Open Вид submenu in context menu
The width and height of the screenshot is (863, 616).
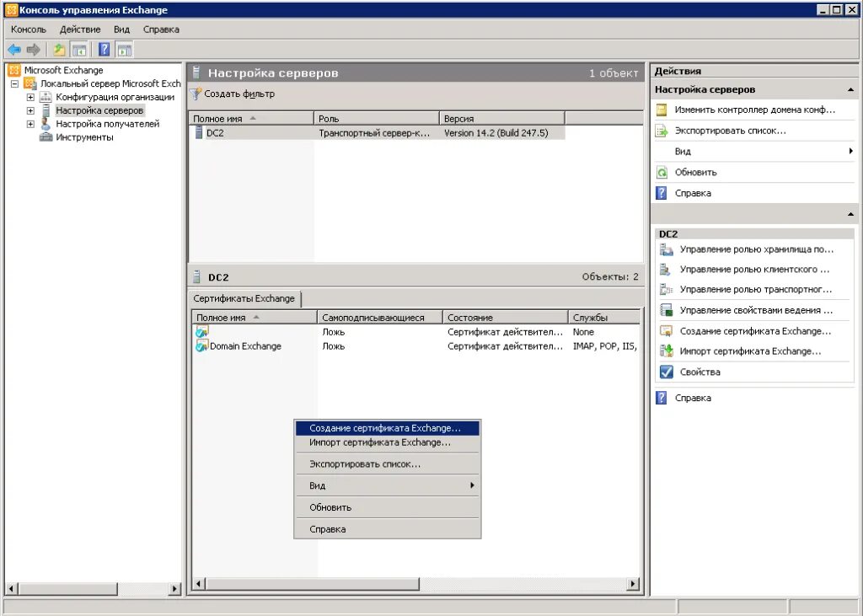(x=388, y=485)
